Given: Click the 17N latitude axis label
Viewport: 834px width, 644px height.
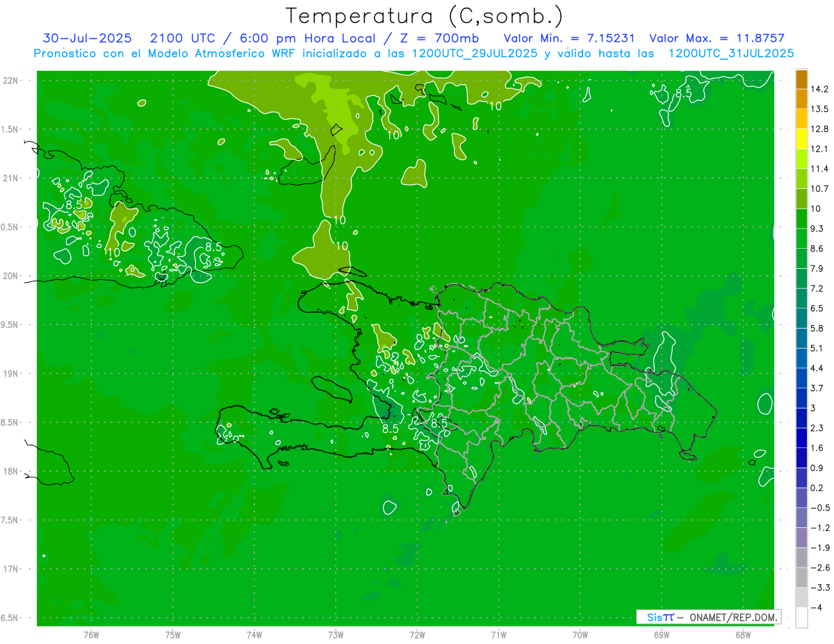Looking at the screenshot, I should pyautogui.click(x=10, y=569).
